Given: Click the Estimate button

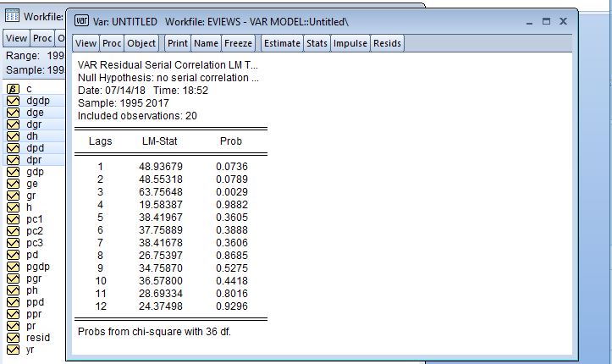Looking at the screenshot, I should (282, 43).
